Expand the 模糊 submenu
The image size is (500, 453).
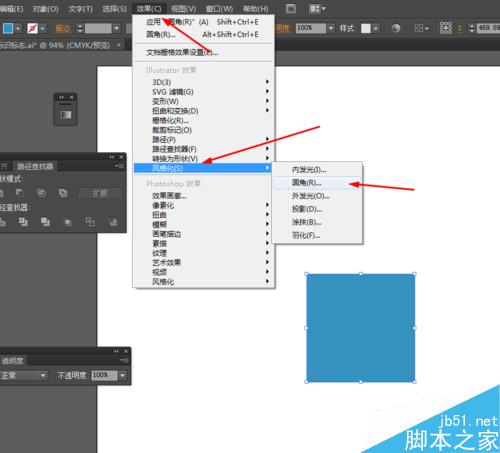click(203, 224)
